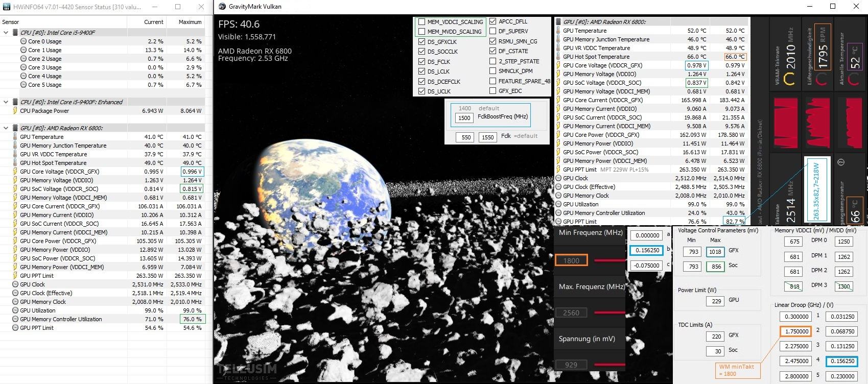This screenshot has width=868, height=384.
Task: Click the Fclk maximum 1550 field
Action: click(488, 137)
